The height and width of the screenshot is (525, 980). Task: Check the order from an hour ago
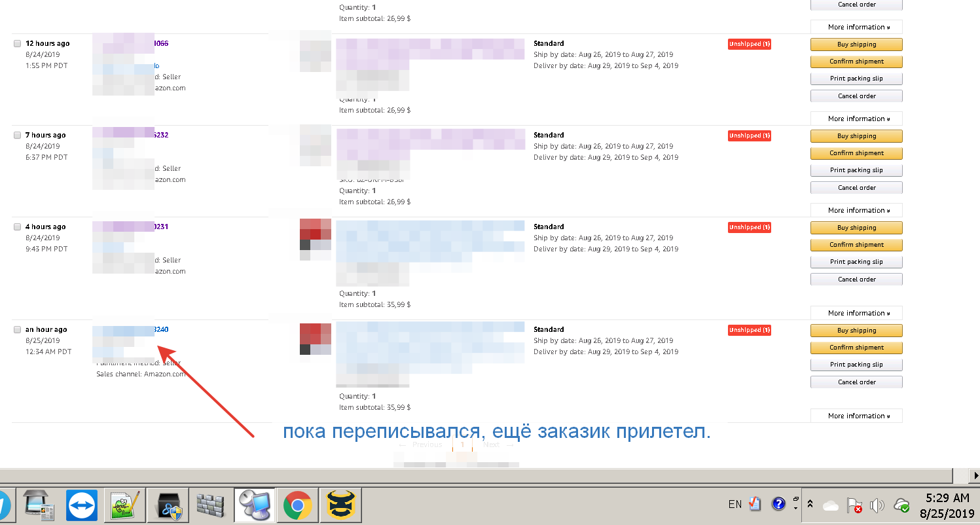tap(17, 330)
